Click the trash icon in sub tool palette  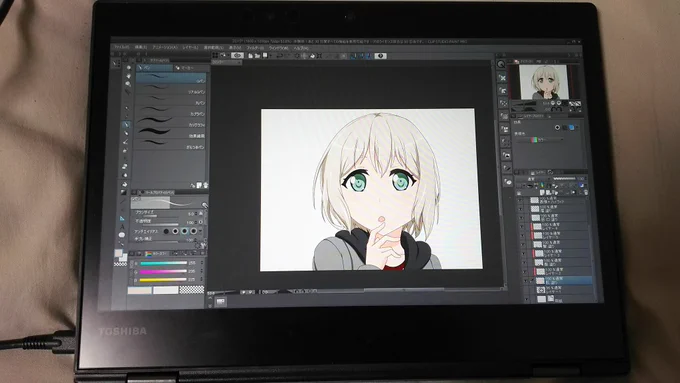pyautogui.click(x=206, y=185)
